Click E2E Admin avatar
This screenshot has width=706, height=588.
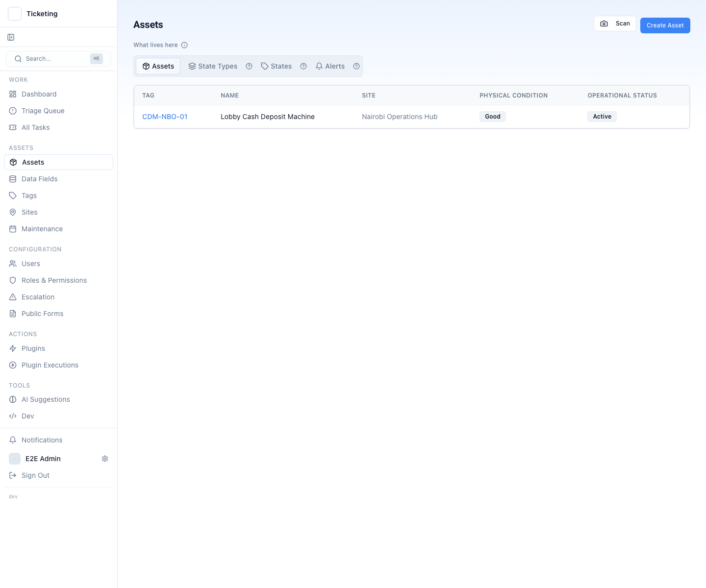pos(15,459)
